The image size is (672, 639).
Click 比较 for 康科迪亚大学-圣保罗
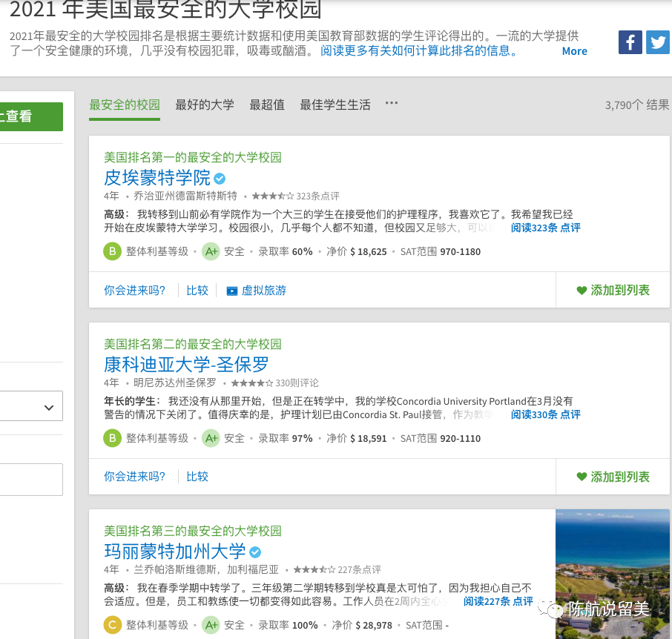point(197,477)
